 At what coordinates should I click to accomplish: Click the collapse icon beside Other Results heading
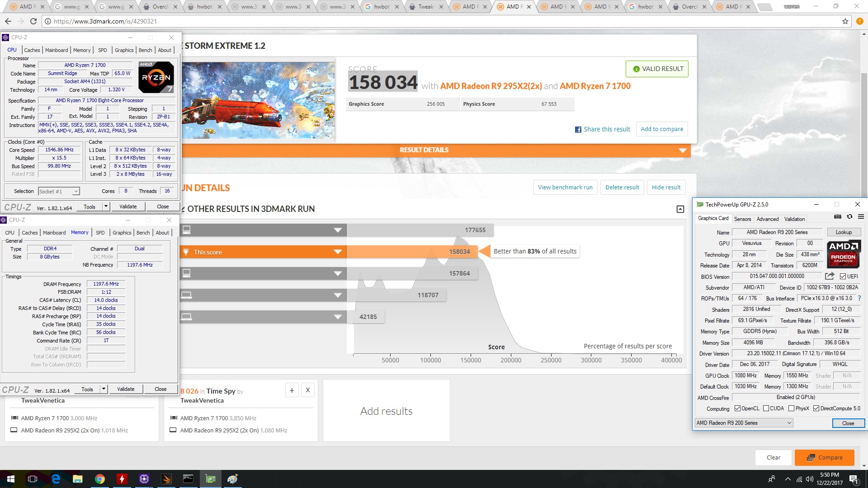click(x=680, y=209)
